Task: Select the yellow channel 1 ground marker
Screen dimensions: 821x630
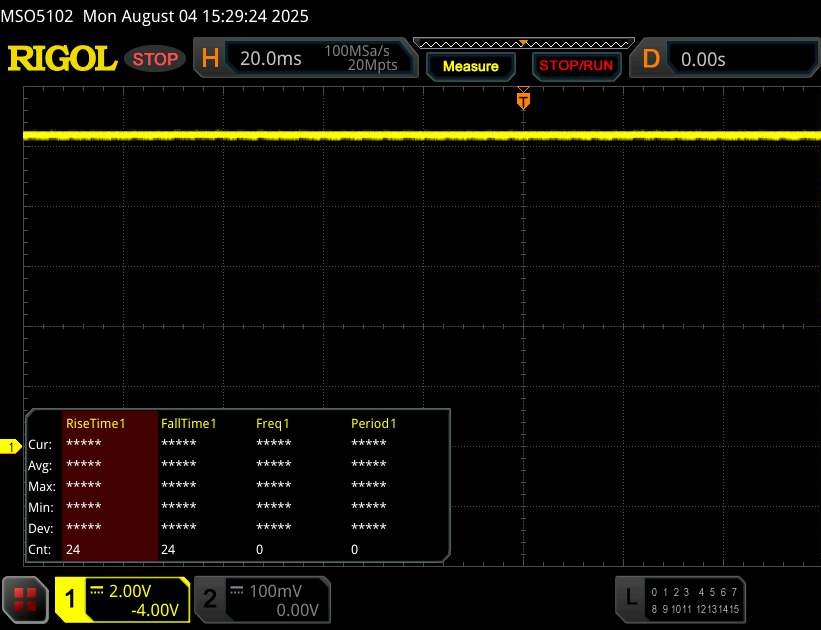Action: [x=10, y=447]
